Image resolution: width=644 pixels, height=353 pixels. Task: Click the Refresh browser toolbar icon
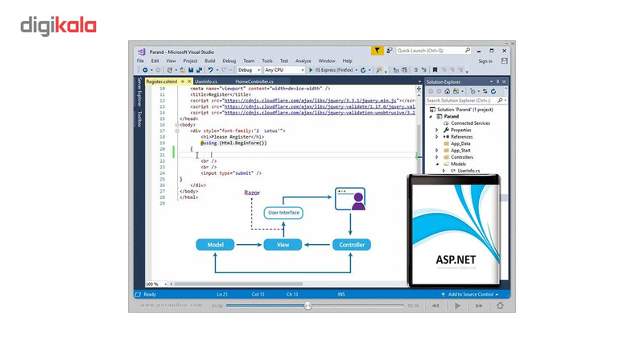coord(363,70)
